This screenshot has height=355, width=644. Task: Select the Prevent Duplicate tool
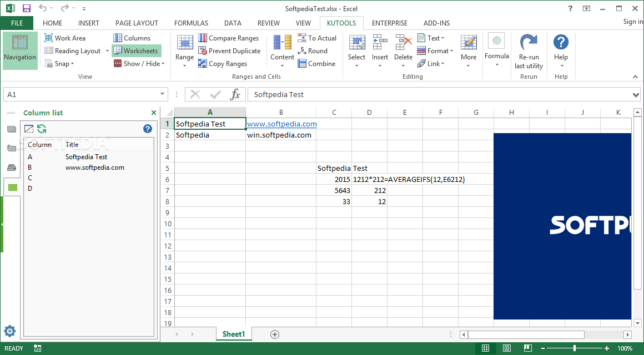pyautogui.click(x=229, y=51)
